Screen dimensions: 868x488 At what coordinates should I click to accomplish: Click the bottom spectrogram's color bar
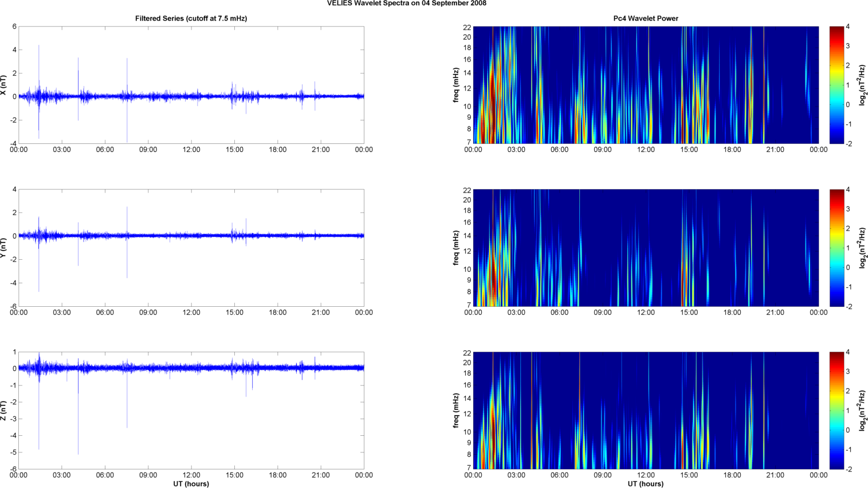click(836, 411)
